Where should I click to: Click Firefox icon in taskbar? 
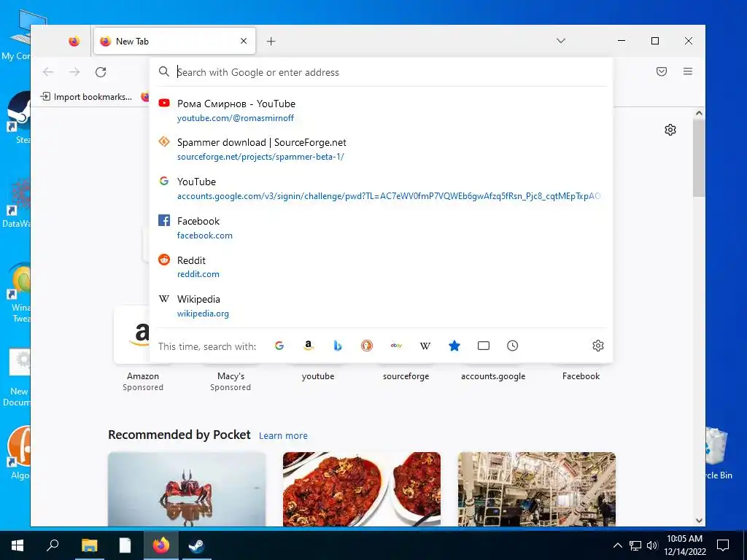point(161,545)
